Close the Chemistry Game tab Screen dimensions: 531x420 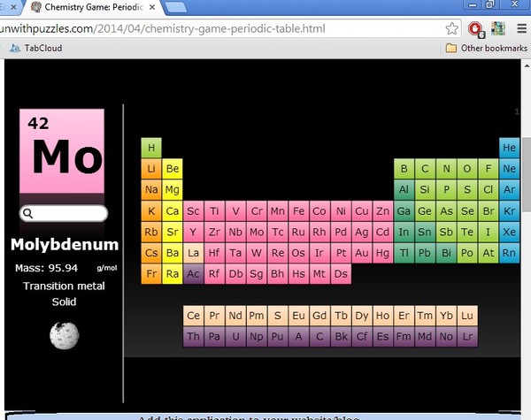tap(152, 7)
